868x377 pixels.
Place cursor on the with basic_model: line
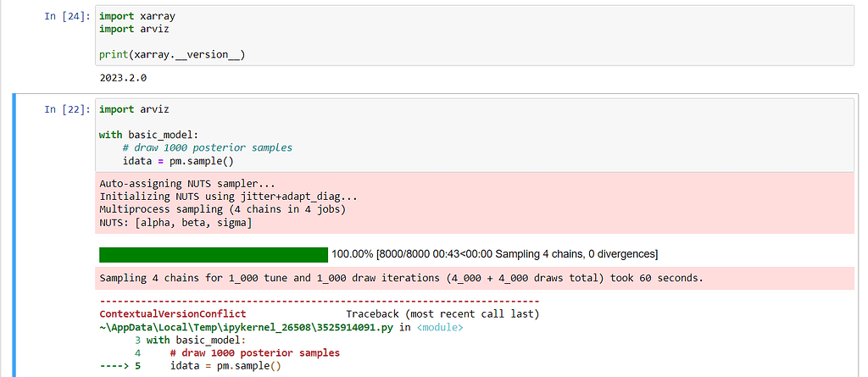point(149,135)
